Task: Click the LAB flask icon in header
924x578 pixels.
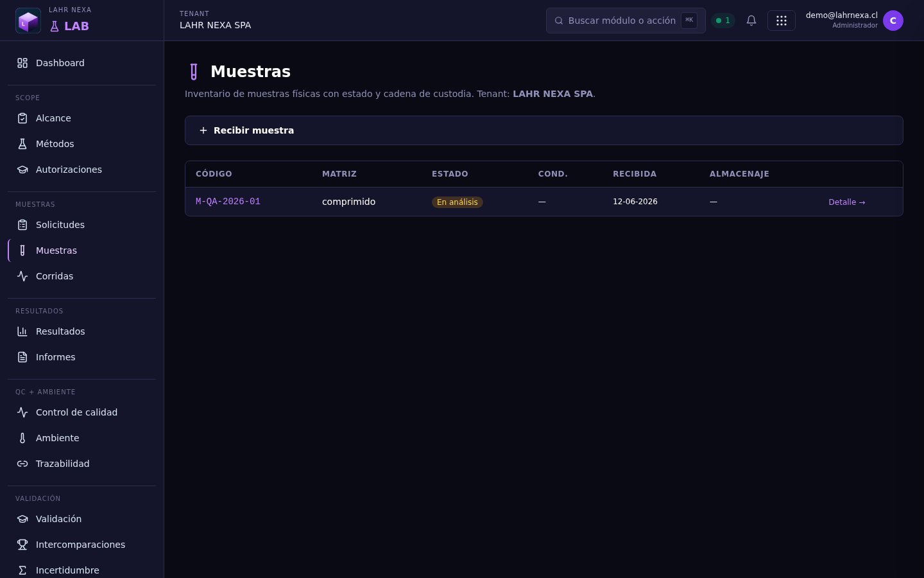Action: 55,26
